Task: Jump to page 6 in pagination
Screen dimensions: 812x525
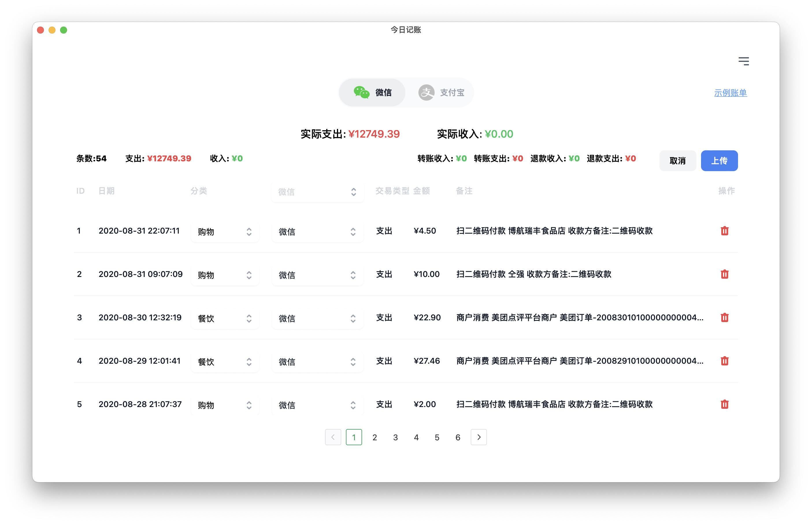Action: 458,437
